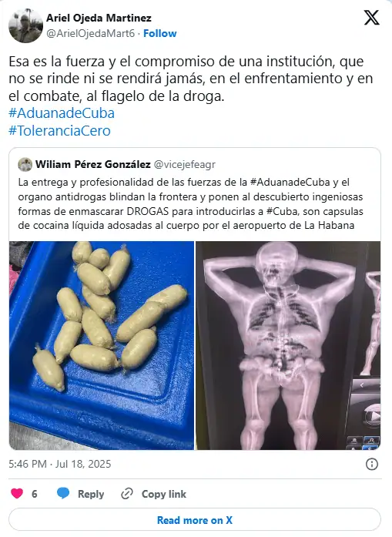Open the body X-ray scan image

(x=288, y=345)
